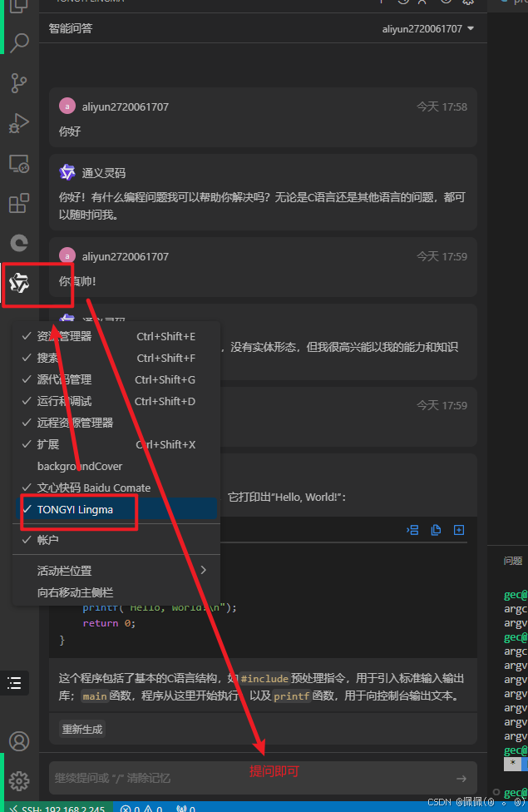Click the list outline icon above Accounts
The image size is (528, 812).
tap(14, 683)
